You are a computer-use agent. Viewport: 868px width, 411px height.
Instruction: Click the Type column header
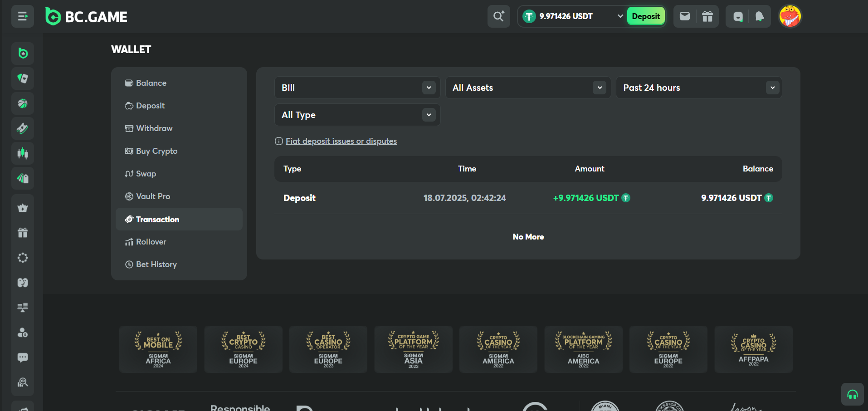pos(293,169)
